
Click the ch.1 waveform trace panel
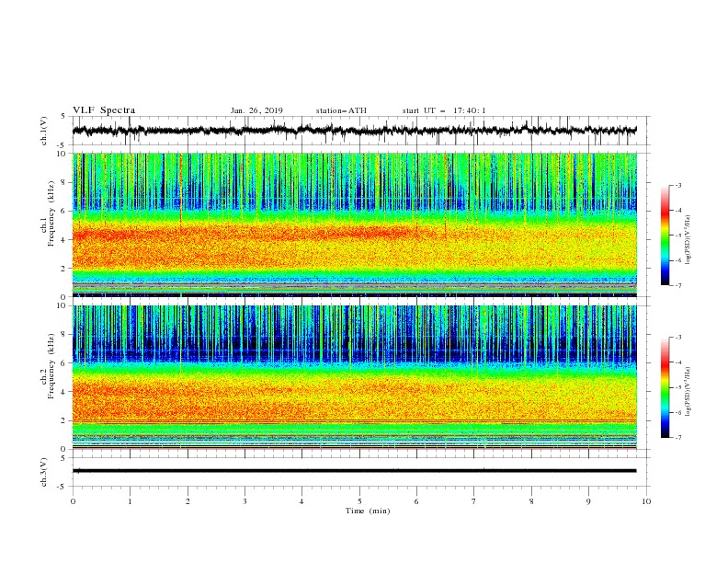(x=361, y=131)
